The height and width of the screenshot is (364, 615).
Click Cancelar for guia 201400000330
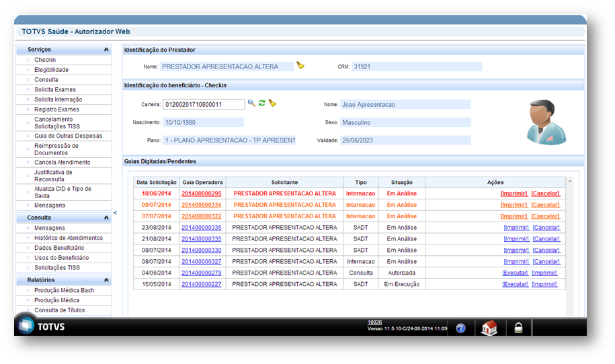[546, 251]
